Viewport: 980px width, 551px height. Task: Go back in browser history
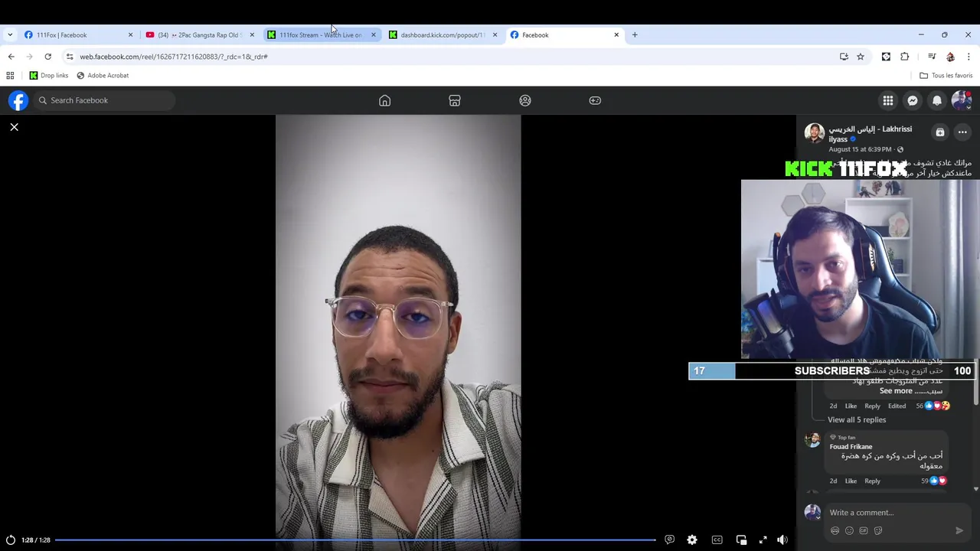click(x=11, y=57)
